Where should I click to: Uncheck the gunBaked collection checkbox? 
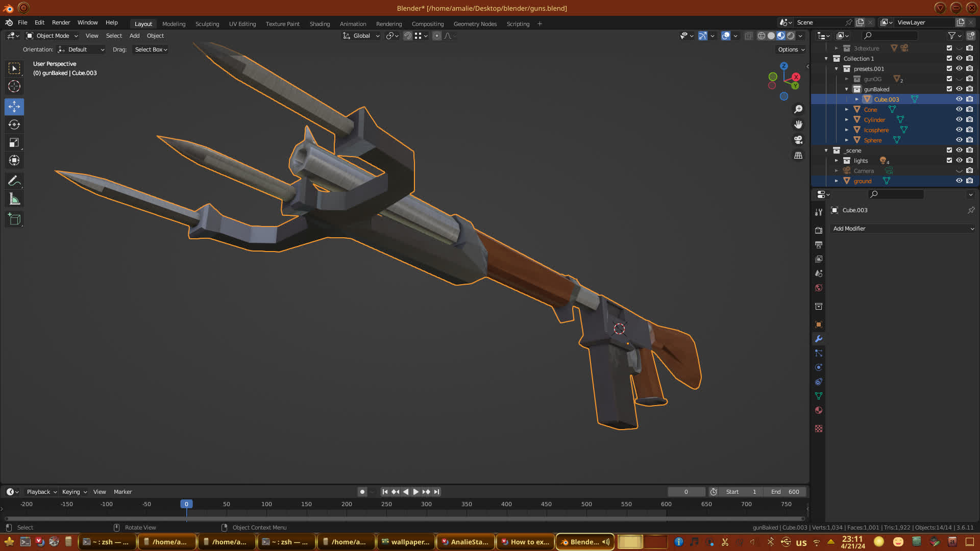coord(949,89)
